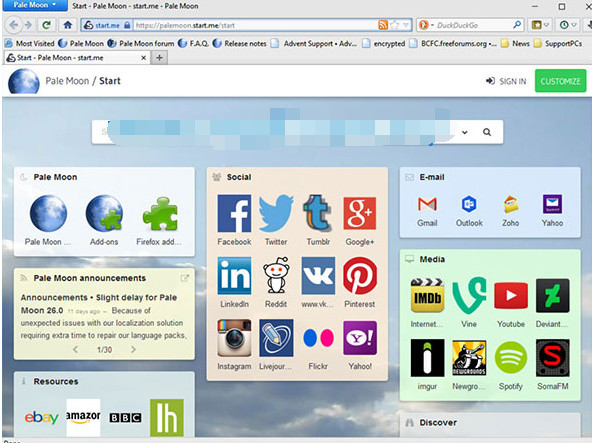The height and width of the screenshot is (443, 592).
Task: Open the Pale Moon Add-ons icon
Action: [x=104, y=213]
